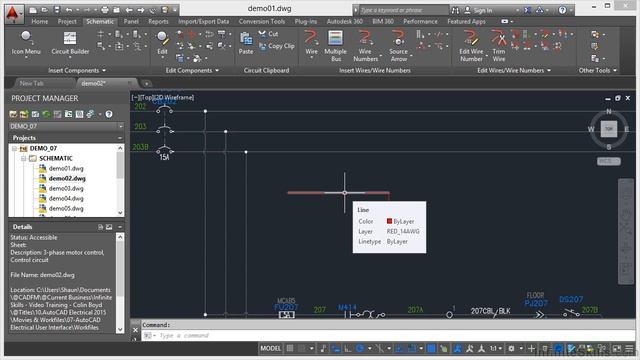Switch to the Conversion Tools tab

(x=262, y=21)
